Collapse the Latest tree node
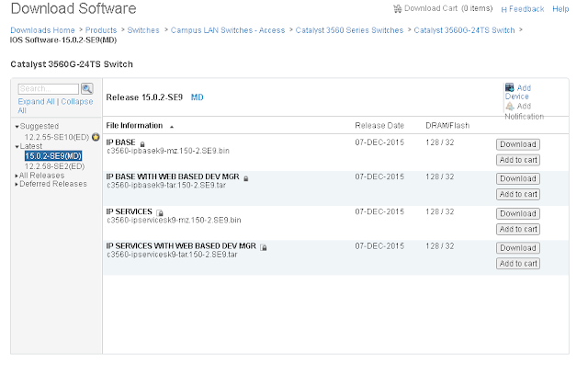 pyautogui.click(x=17, y=147)
